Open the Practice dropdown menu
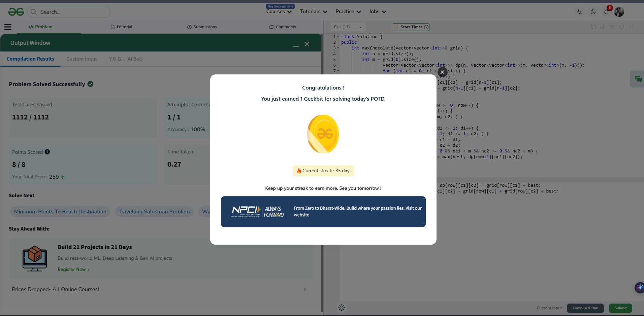This screenshot has height=316, width=644. [348, 11]
